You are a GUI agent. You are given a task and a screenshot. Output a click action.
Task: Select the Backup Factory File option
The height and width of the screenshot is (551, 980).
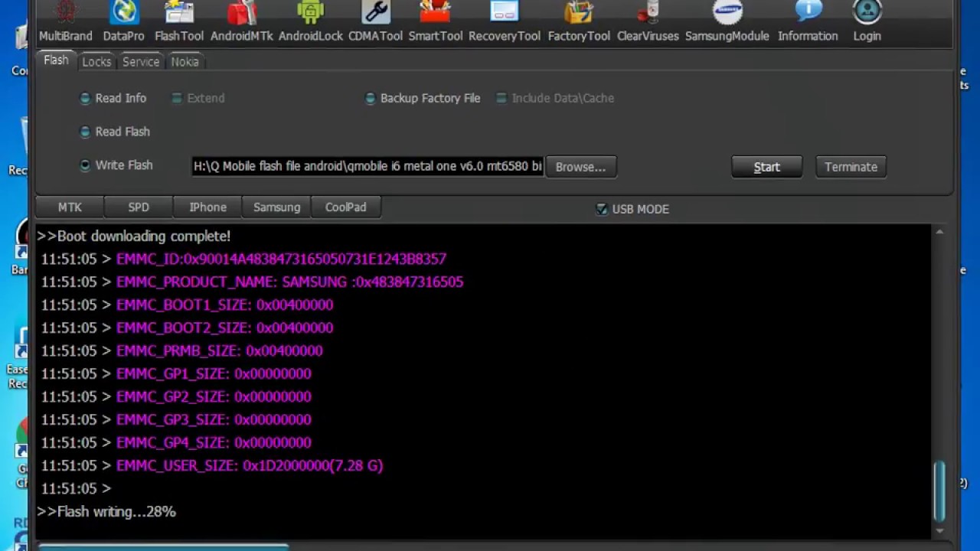click(x=423, y=98)
